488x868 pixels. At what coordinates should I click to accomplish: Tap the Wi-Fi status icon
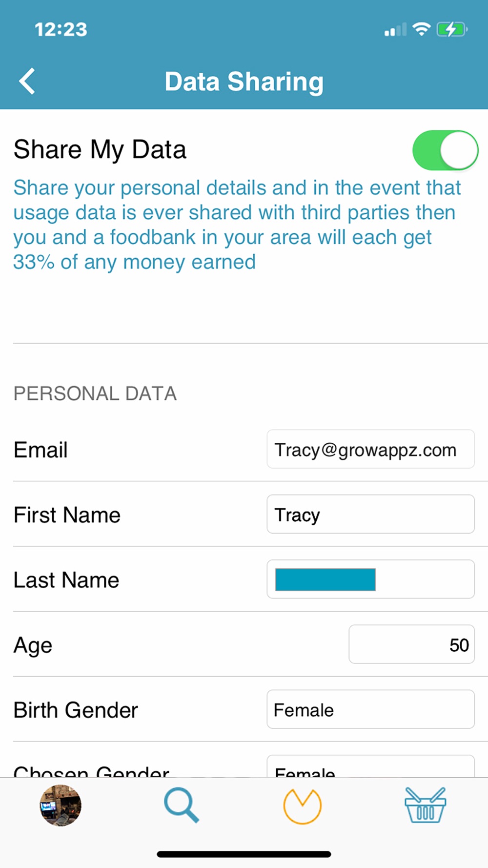[421, 29]
